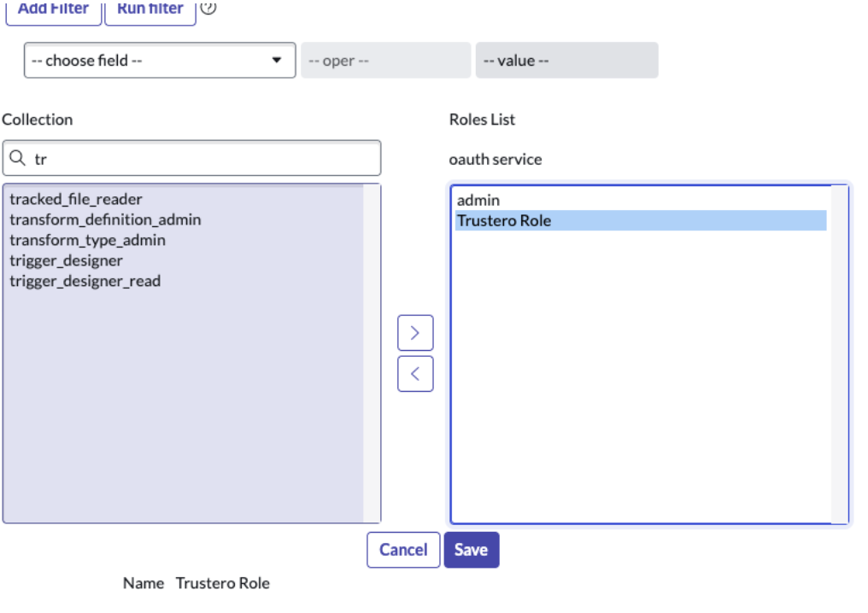
Task: Click Cancel to discard role changes
Action: tap(403, 550)
